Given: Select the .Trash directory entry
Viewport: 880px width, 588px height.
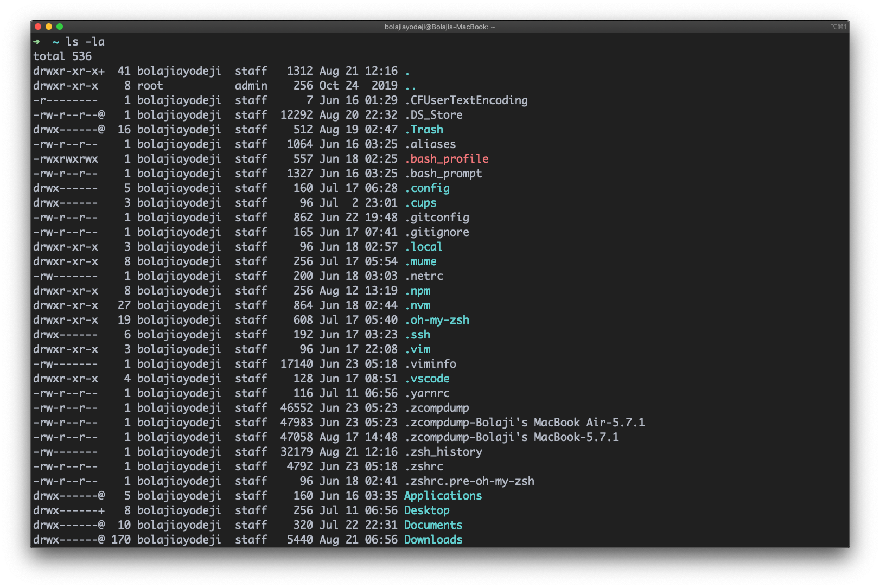Looking at the screenshot, I should click(x=424, y=129).
